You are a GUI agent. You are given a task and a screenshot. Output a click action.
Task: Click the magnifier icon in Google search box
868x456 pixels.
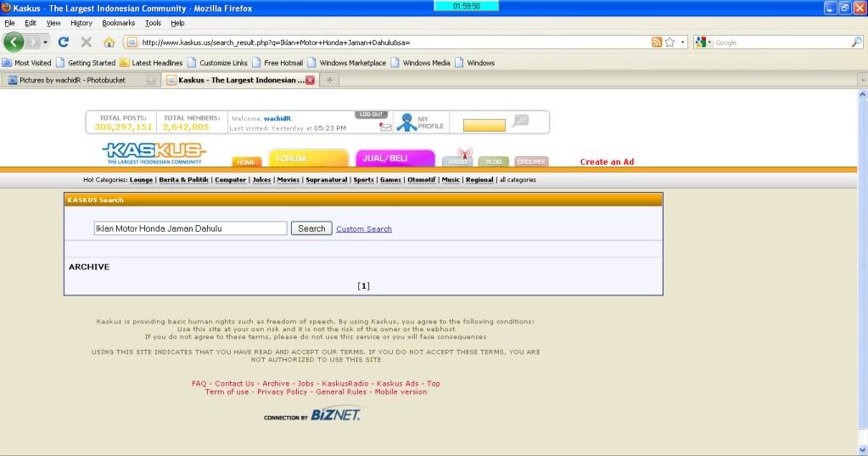(856, 42)
